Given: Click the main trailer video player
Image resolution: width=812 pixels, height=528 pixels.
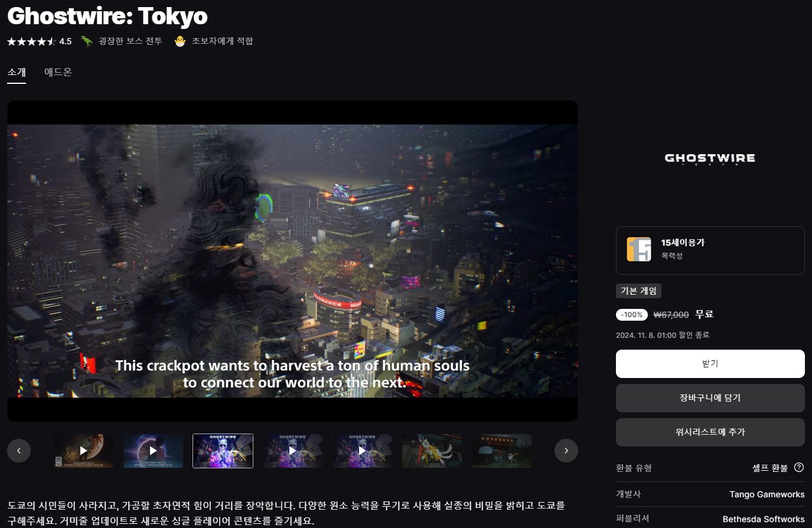Looking at the screenshot, I should (x=292, y=261).
